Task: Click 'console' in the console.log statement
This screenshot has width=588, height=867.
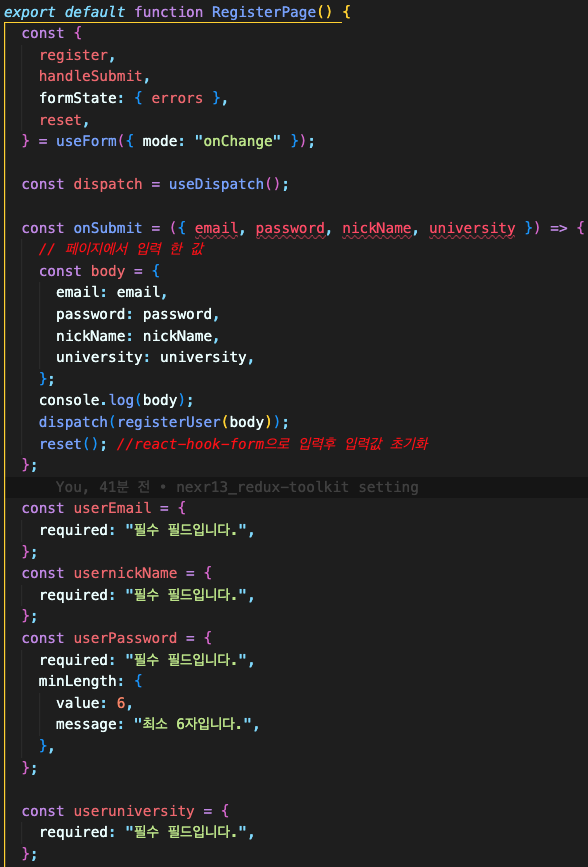Action: point(69,400)
